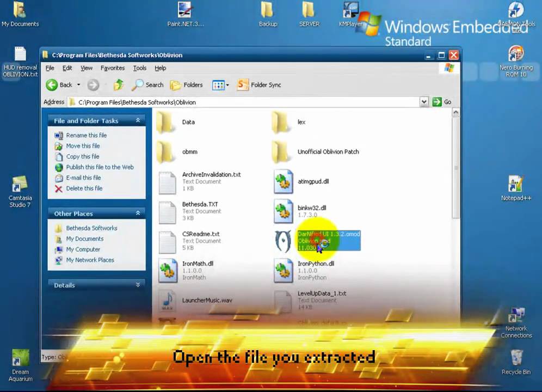Click the Folder Sync toolbar button
Screen dimensions: 542x392
259,85
